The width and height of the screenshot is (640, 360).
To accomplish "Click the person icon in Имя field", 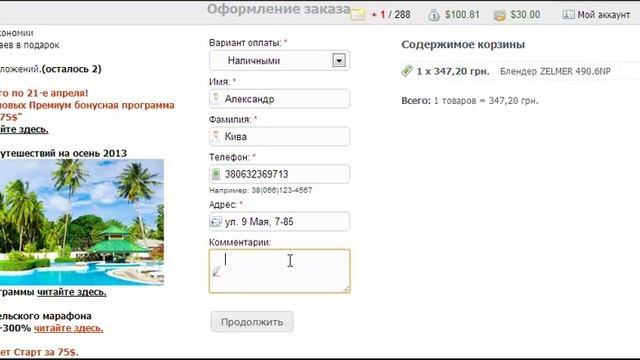I will click(x=216, y=98).
